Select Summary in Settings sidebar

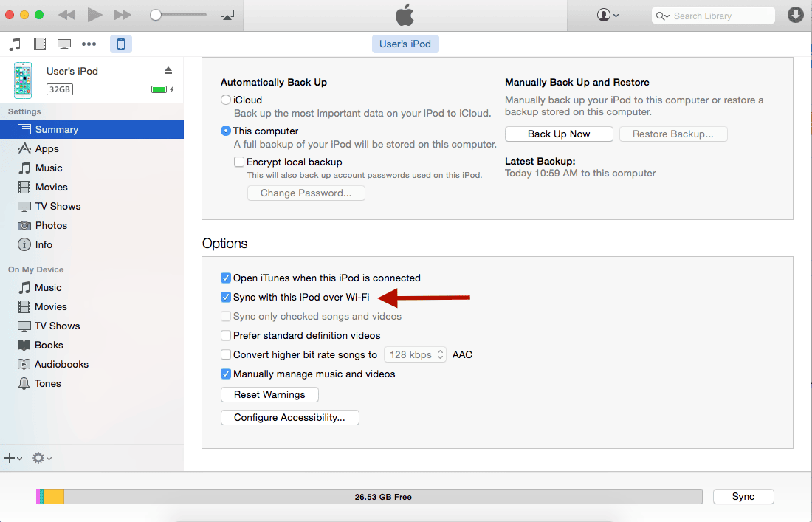(x=92, y=129)
